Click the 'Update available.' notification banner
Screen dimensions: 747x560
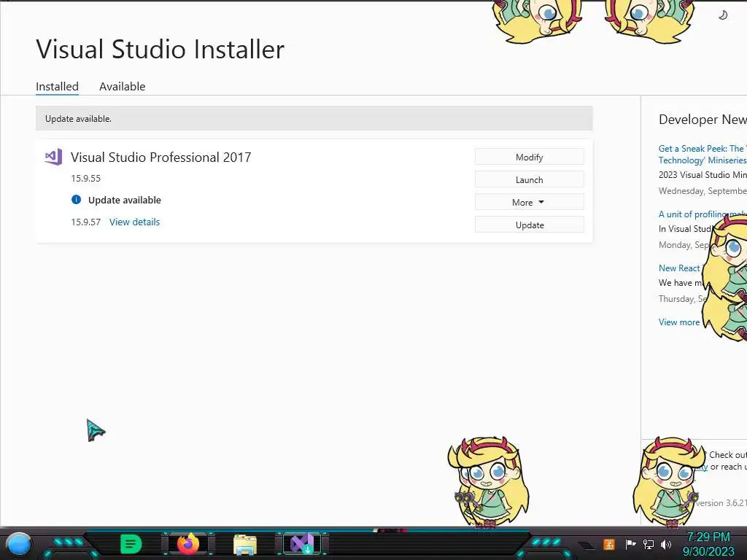[314, 119]
